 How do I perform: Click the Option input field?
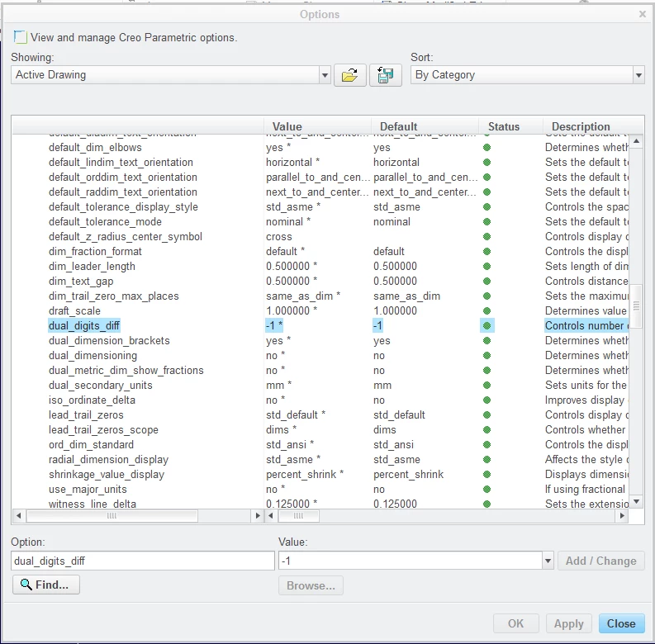[142, 561]
